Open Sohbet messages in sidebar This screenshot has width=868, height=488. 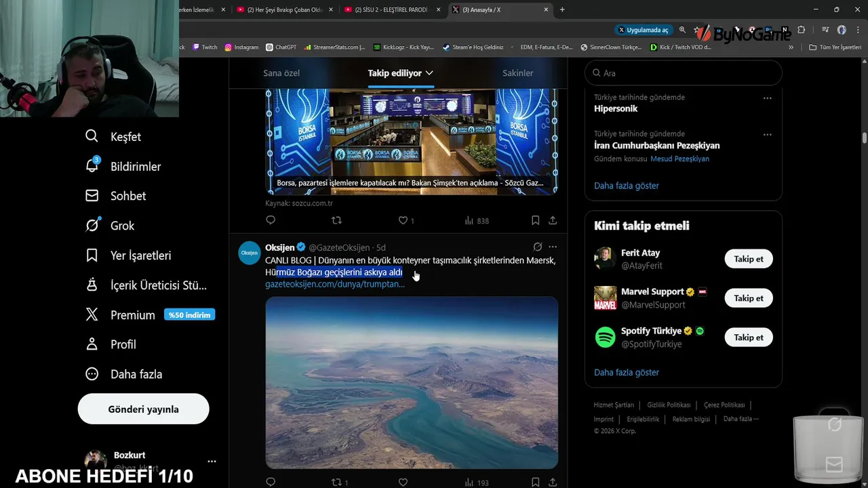115,196
